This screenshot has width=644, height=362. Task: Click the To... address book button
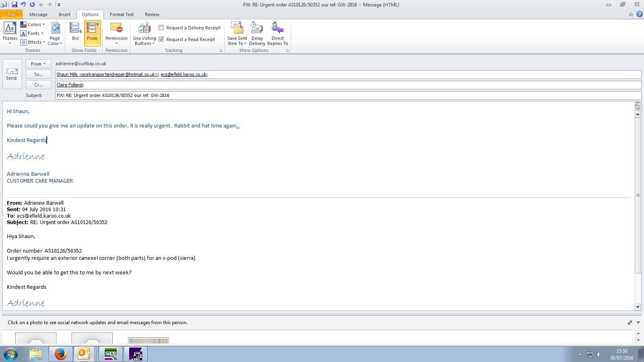click(38, 74)
